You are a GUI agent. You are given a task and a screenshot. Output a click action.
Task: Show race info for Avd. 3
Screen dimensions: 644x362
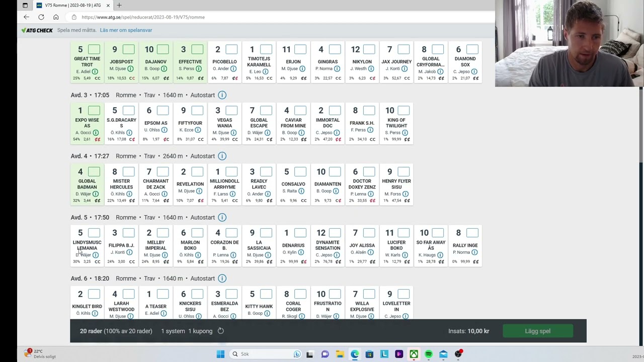pos(222,95)
